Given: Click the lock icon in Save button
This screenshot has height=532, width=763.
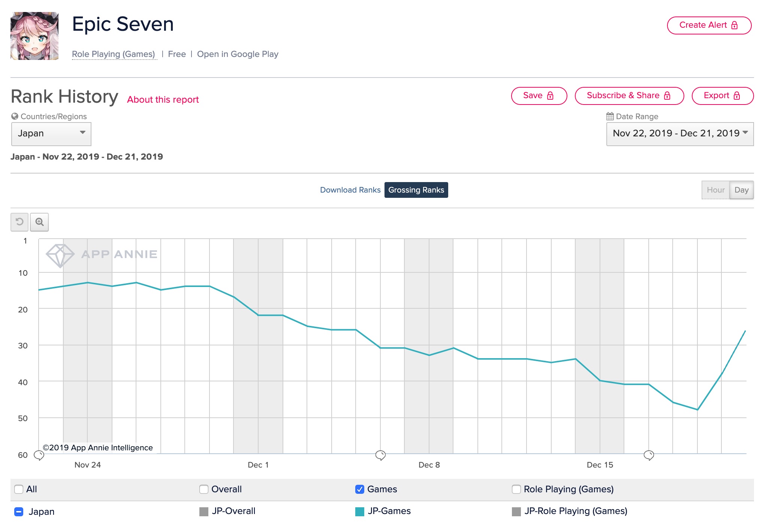Looking at the screenshot, I should coord(550,96).
